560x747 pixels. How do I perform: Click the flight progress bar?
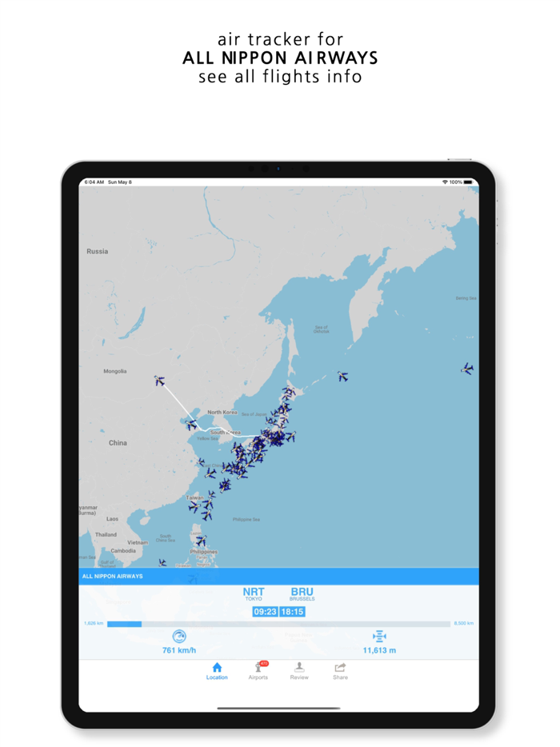click(279, 624)
